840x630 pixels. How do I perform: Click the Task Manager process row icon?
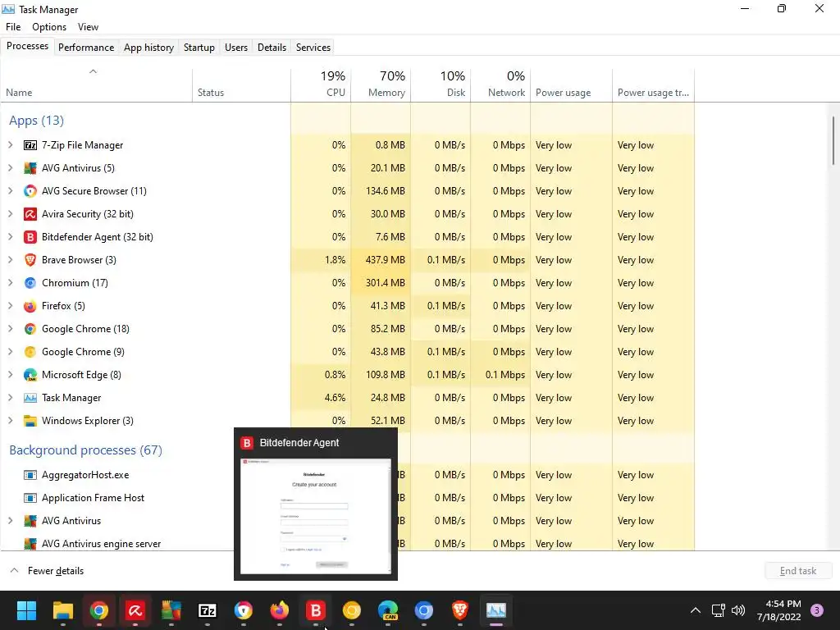click(x=30, y=398)
